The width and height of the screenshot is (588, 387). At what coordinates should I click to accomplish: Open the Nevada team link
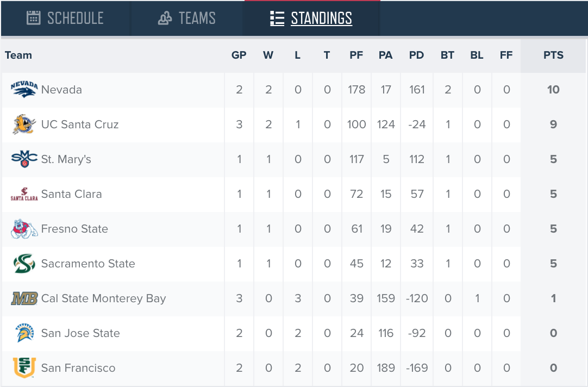tap(61, 90)
